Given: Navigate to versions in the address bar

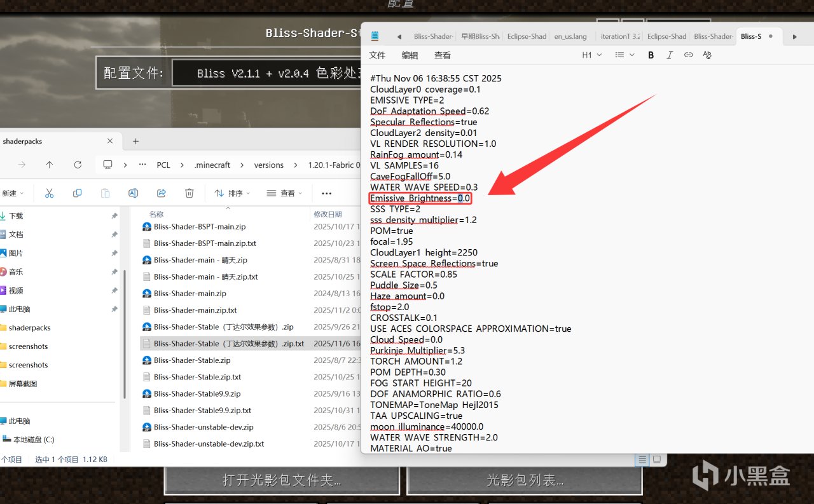Looking at the screenshot, I should (269, 165).
